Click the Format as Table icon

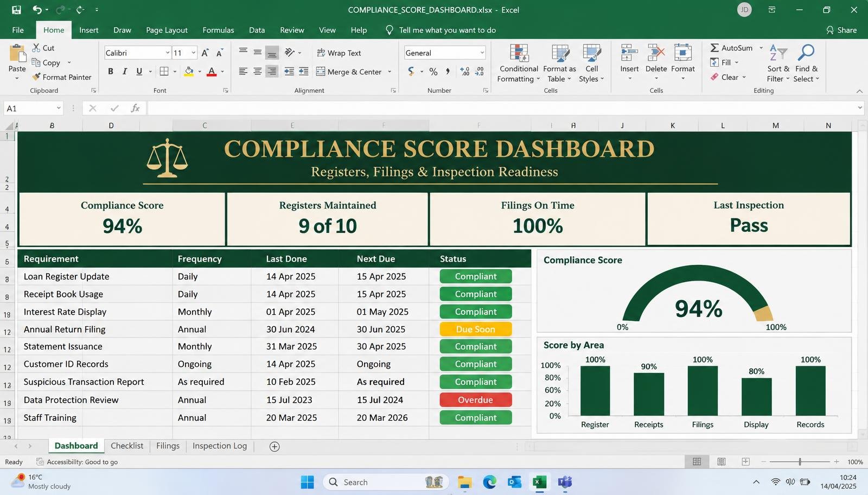point(560,53)
